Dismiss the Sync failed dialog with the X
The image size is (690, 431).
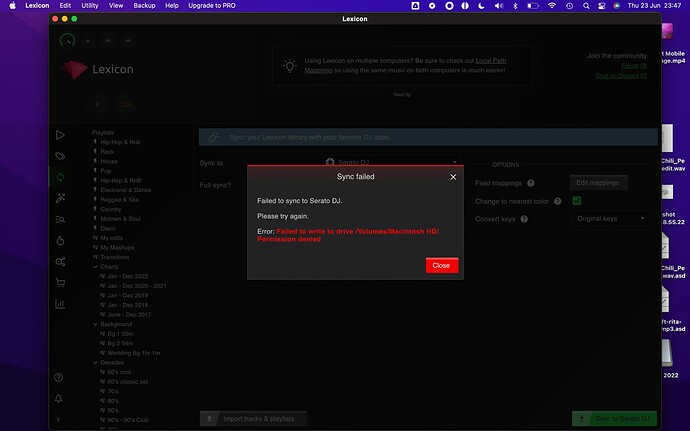pyautogui.click(x=453, y=177)
